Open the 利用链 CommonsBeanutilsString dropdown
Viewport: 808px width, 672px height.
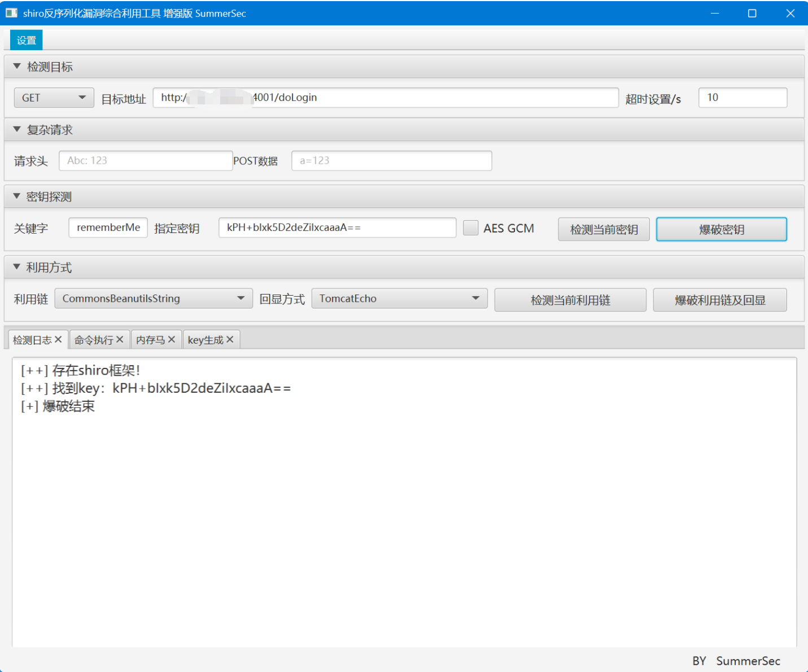(154, 298)
